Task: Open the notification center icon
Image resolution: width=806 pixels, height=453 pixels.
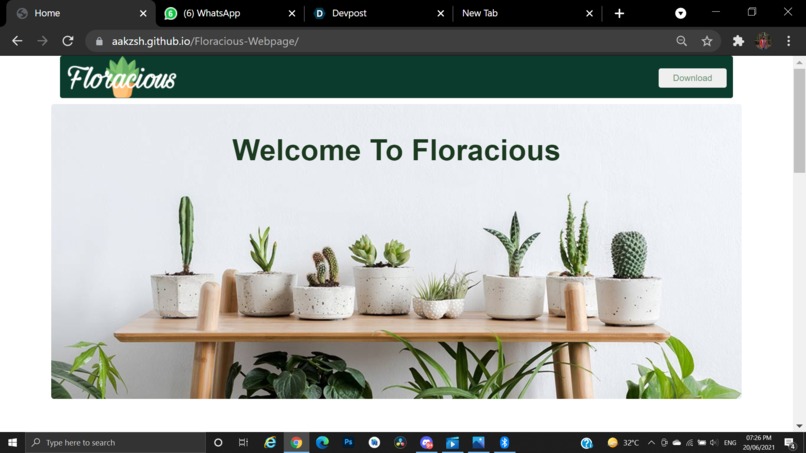Action: click(790, 443)
